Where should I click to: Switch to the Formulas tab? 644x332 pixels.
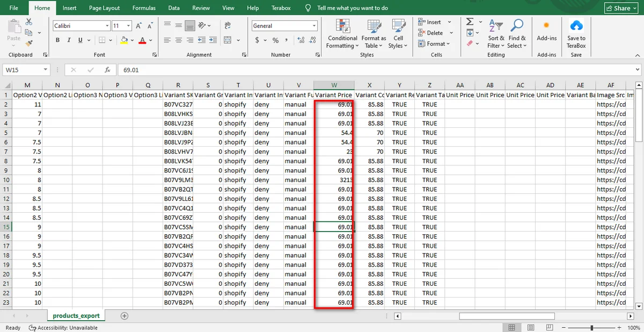click(144, 8)
